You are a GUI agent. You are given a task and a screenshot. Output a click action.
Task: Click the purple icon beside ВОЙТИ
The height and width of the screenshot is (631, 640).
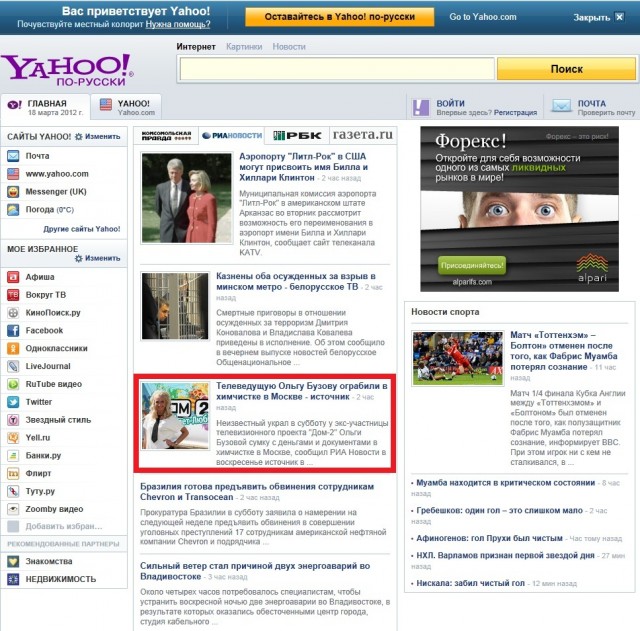(420, 108)
